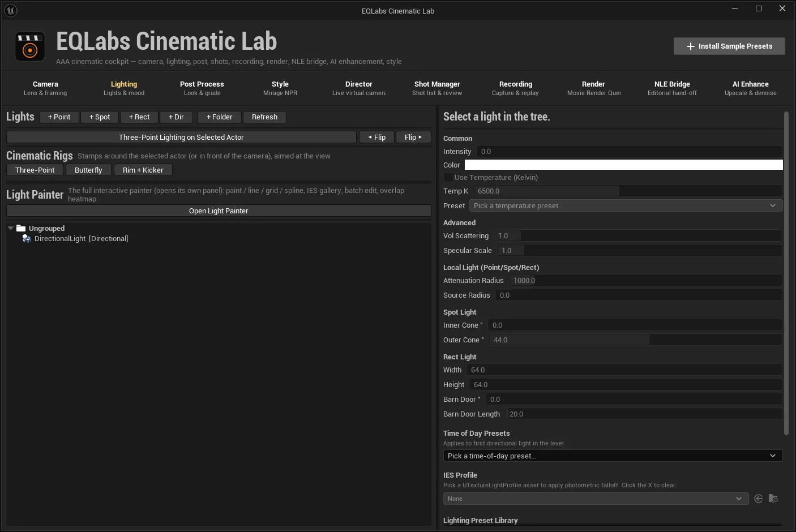Open the Style Mirage NPR tab

coord(280,88)
